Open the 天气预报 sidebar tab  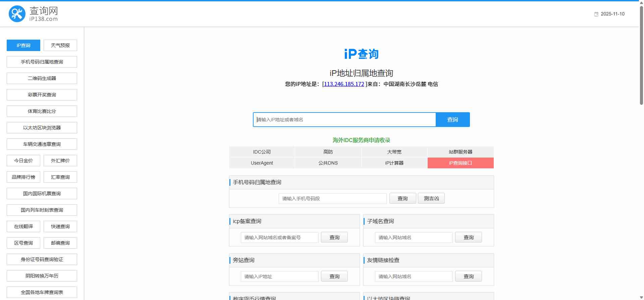pos(60,45)
